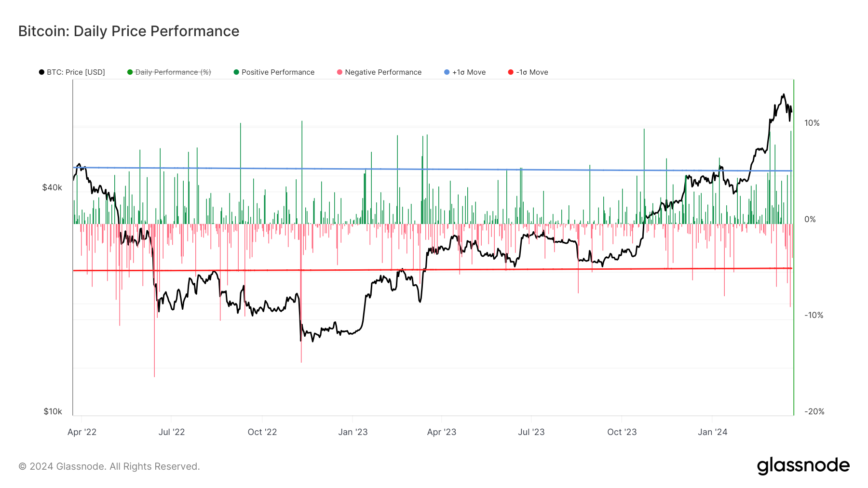Click the green Positive Performance legend dot
Screen dimensions: 868x488
pos(236,72)
